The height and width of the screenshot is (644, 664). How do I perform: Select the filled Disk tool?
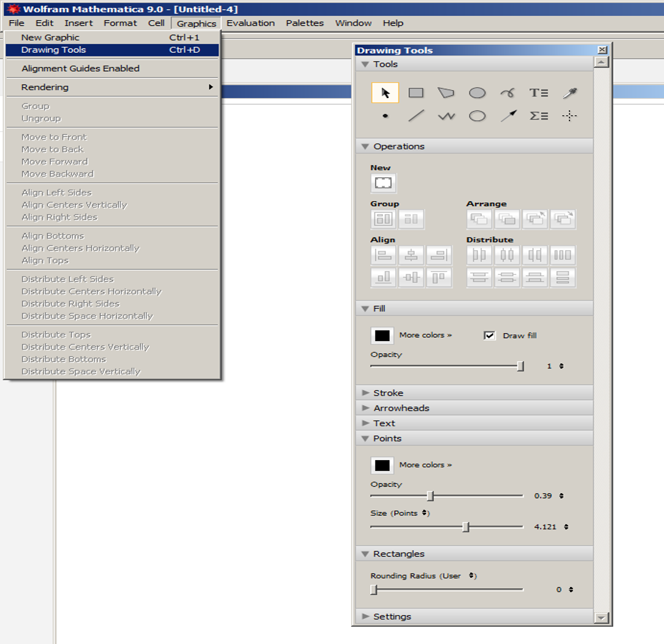point(477,93)
